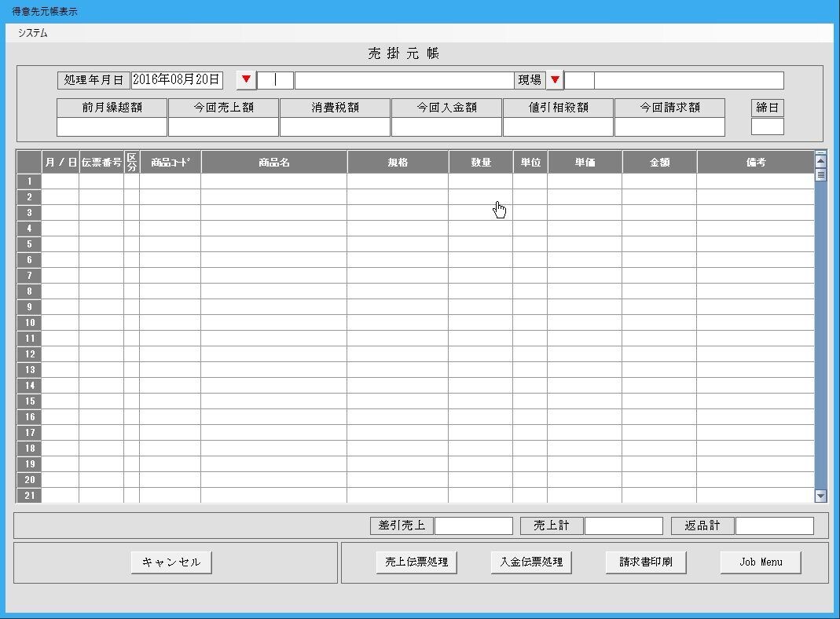This screenshot has height=619, width=840.
Task: Click the 今回売上額 value field
Action: 223,127
